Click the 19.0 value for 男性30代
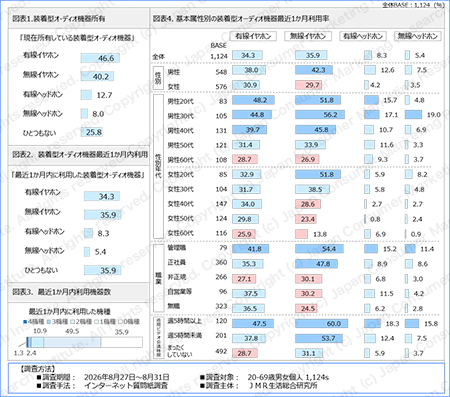Viewport: 450px width, 397px height. coord(434,115)
